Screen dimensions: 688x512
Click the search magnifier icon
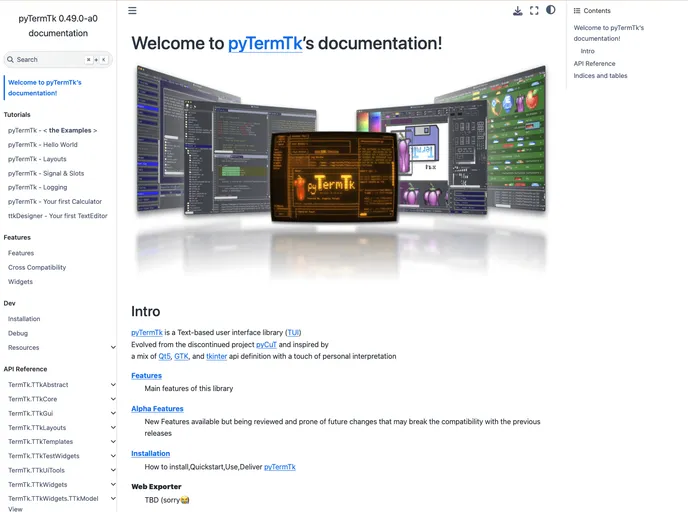click(11, 60)
